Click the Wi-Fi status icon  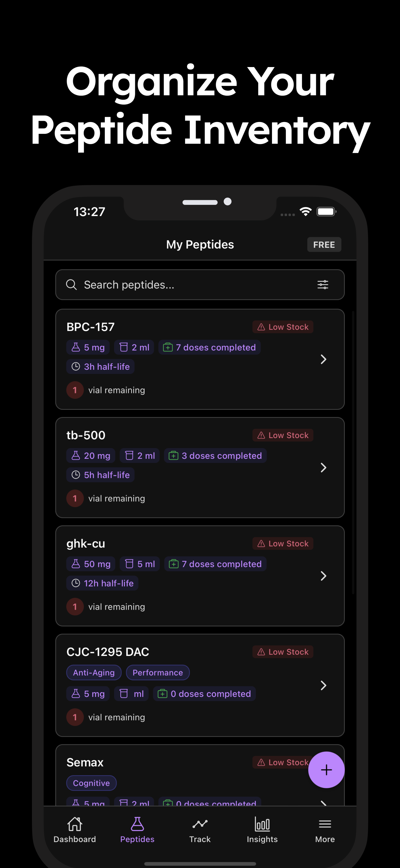click(x=306, y=212)
